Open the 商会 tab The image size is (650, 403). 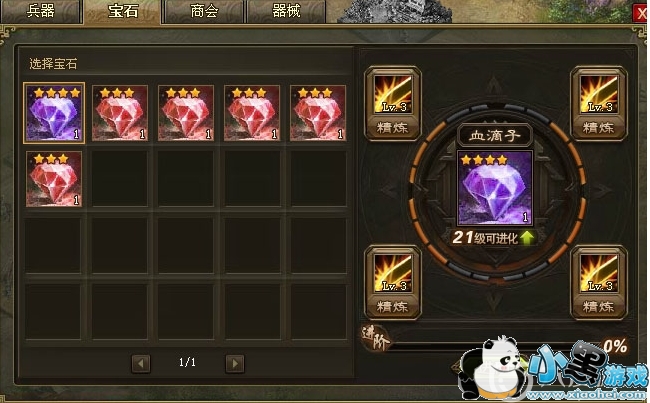click(x=204, y=11)
